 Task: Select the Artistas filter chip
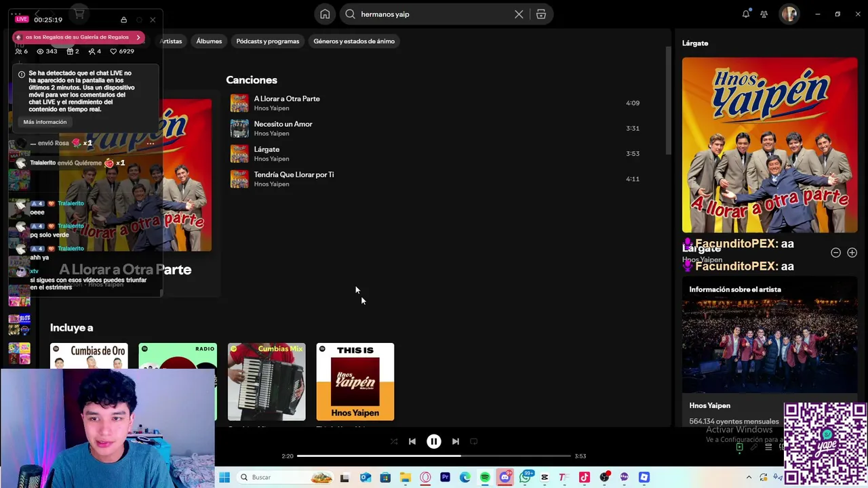coord(171,41)
